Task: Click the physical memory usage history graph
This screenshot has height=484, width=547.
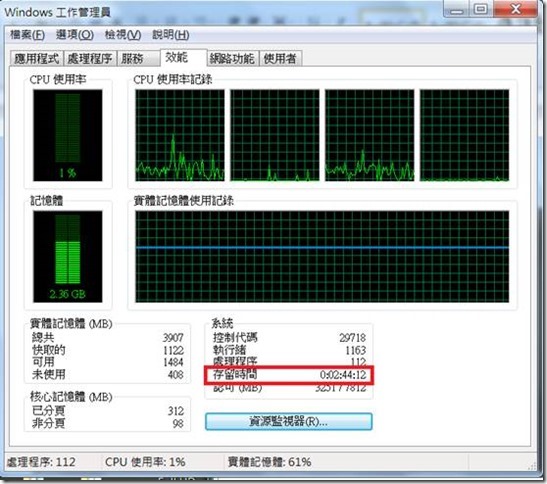Action: point(322,256)
